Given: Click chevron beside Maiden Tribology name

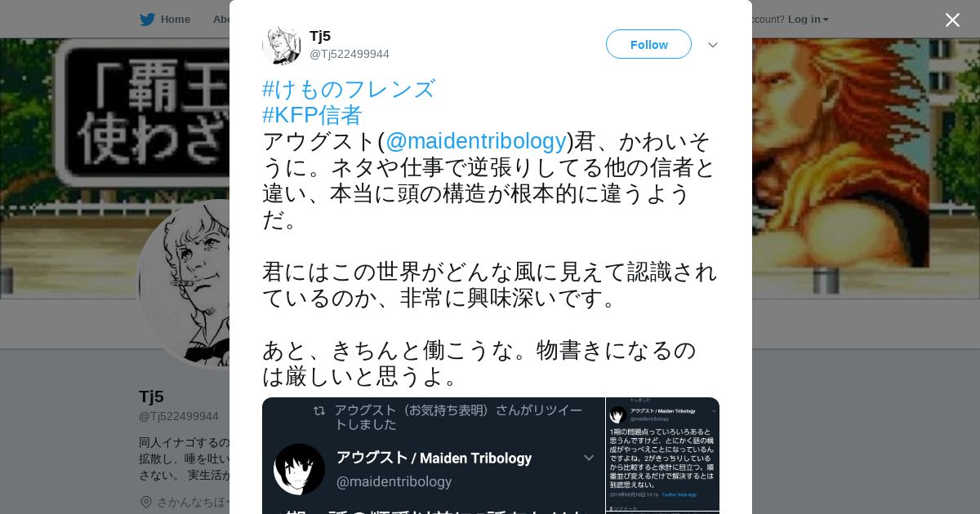Looking at the screenshot, I should [588, 459].
